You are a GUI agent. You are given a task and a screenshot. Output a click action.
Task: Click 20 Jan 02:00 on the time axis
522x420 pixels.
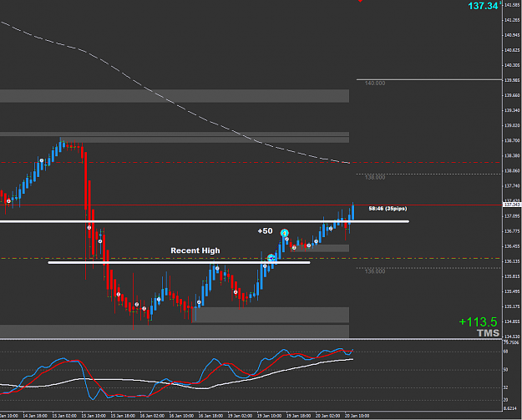pyautogui.click(x=328, y=416)
